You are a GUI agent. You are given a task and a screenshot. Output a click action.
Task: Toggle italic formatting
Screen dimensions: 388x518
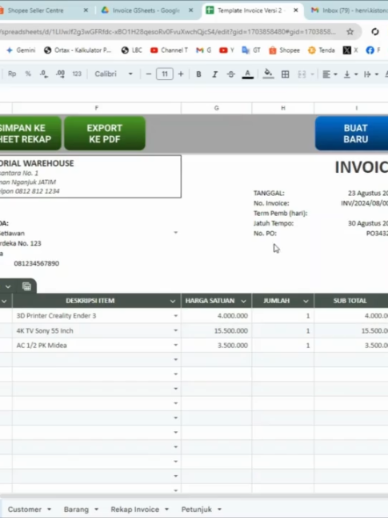pos(215,74)
